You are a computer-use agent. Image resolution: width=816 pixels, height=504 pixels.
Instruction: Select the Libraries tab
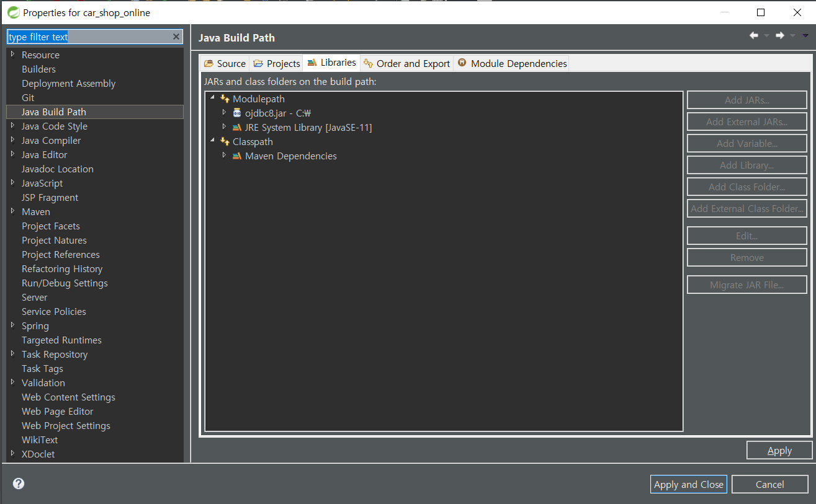tap(332, 63)
